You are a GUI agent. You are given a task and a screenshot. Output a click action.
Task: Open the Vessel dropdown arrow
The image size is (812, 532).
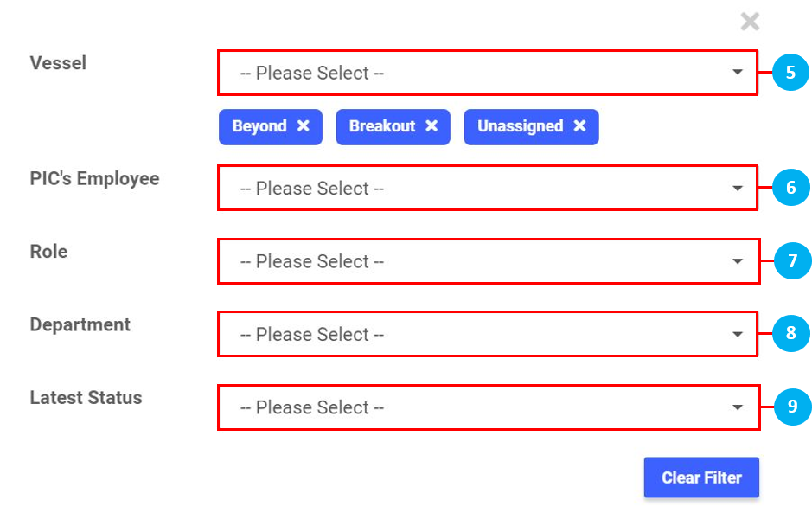[738, 73]
